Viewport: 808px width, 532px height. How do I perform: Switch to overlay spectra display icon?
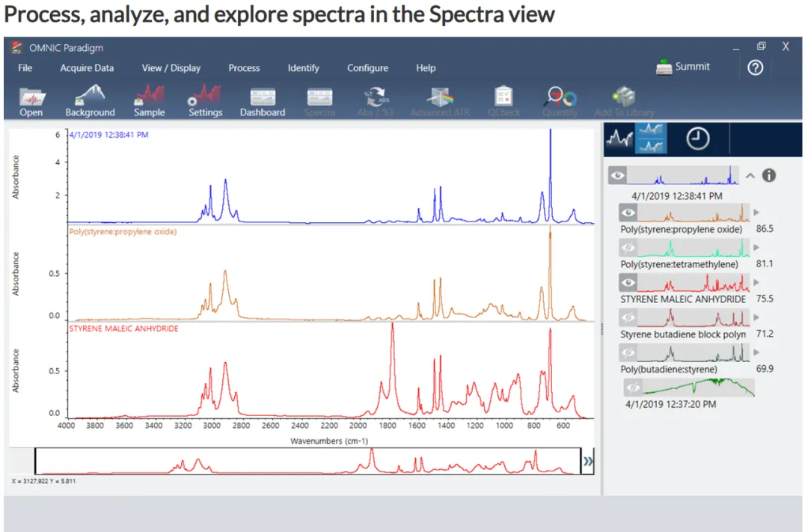tap(619, 138)
